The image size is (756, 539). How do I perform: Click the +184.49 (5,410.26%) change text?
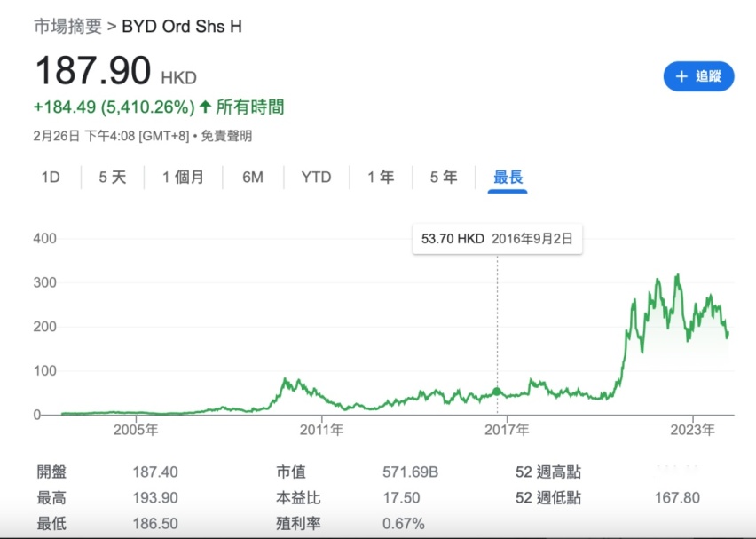pos(114,107)
